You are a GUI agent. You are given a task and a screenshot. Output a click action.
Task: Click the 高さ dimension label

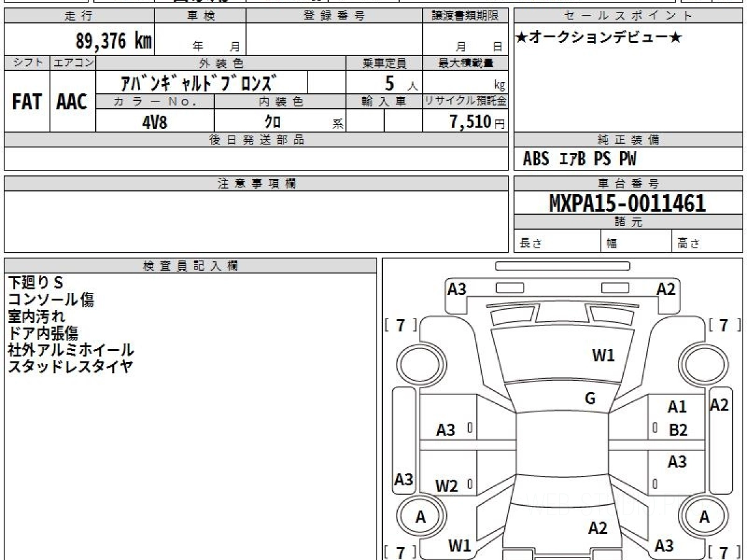[x=688, y=244]
